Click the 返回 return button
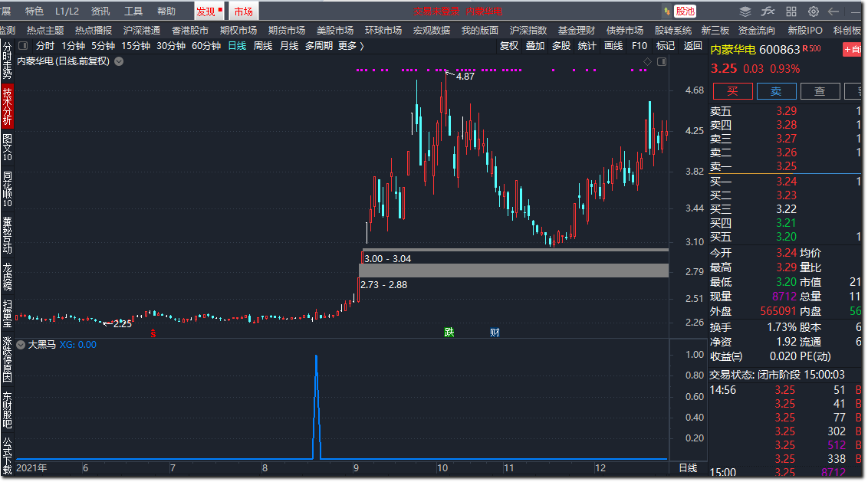 click(693, 46)
